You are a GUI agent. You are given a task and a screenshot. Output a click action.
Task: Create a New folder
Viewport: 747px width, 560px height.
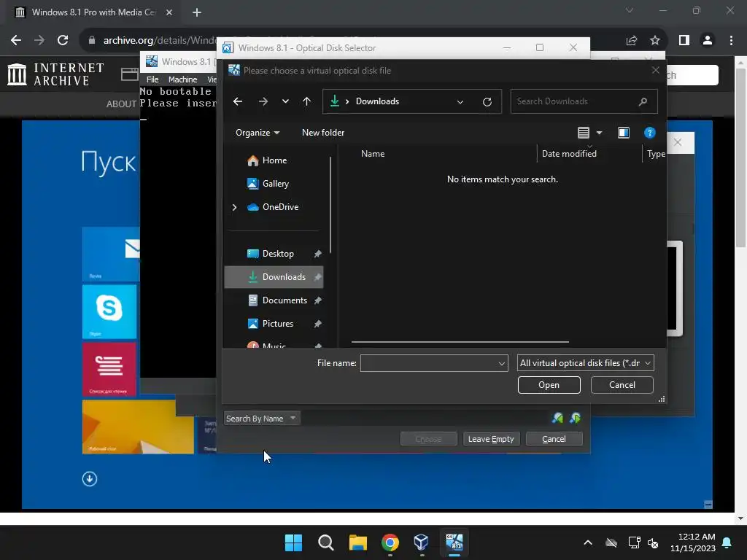[323, 133]
